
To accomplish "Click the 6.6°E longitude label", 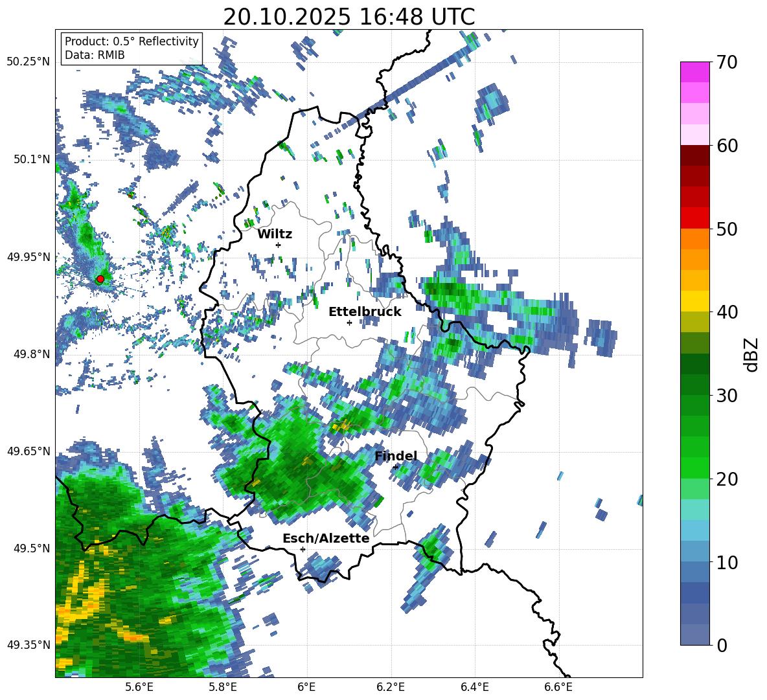I will [558, 687].
